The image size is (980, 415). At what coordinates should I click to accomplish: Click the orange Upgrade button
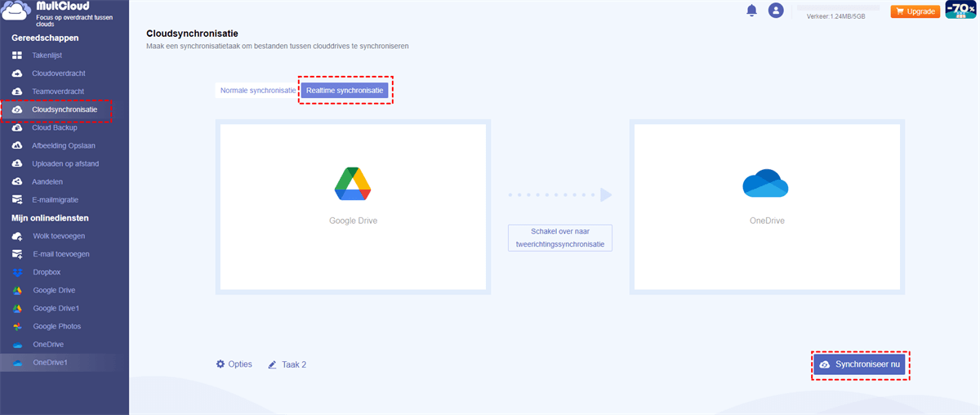(915, 11)
